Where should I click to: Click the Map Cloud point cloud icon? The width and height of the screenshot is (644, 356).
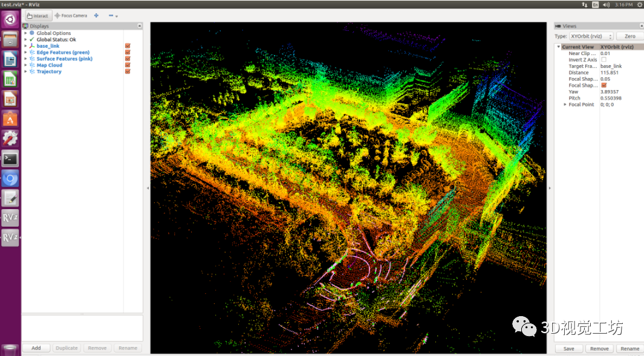pos(32,65)
